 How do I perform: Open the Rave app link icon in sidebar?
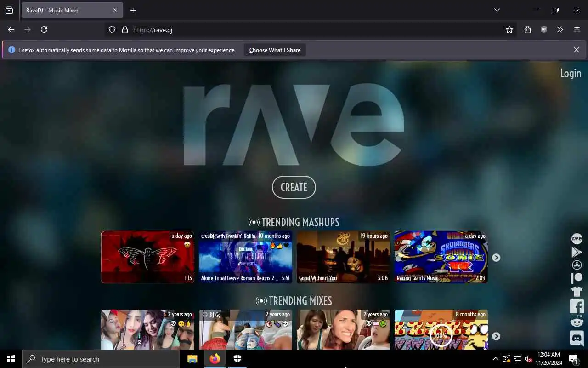pos(577,238)
